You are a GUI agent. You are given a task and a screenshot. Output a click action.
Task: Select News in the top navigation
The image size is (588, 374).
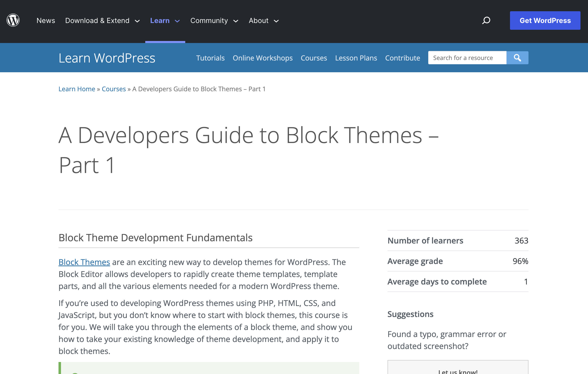(x=46, y=20)
